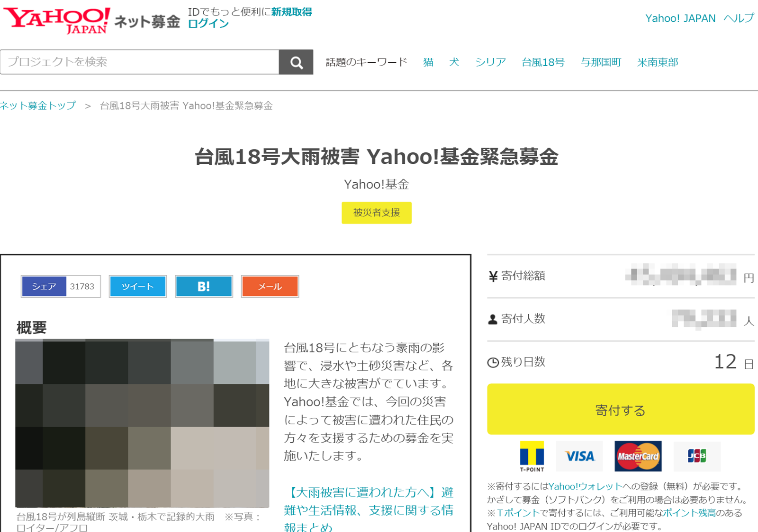Click the page heading 台風18号大雨被害 Yahoo!基金緊急募金

(377, 157)
